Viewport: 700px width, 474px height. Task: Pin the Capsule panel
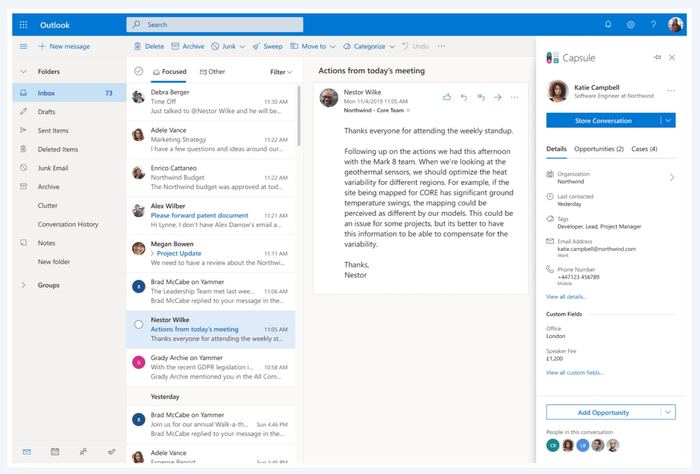click(657, 57)
